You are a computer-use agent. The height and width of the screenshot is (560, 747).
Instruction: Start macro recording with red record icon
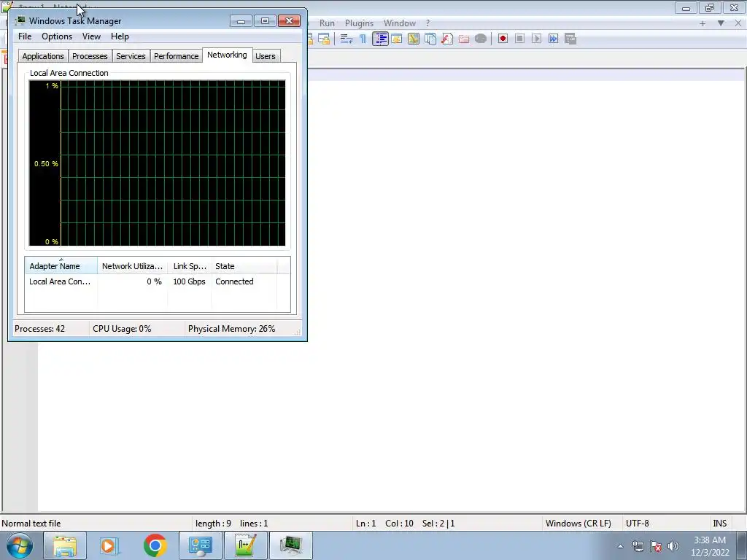click(x=503, y=39)
